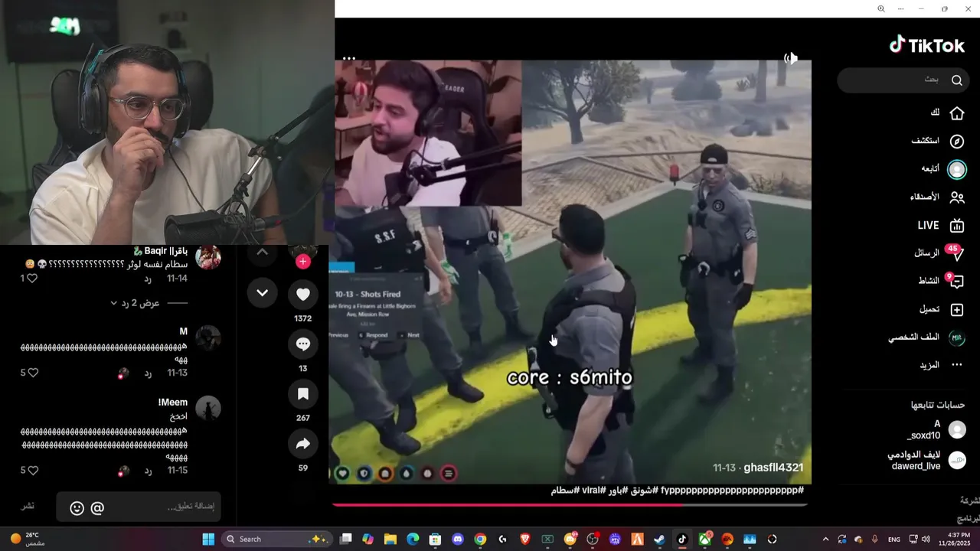Open the three-dot video options menu
The image size is (980, 551).
pos(349,58)
